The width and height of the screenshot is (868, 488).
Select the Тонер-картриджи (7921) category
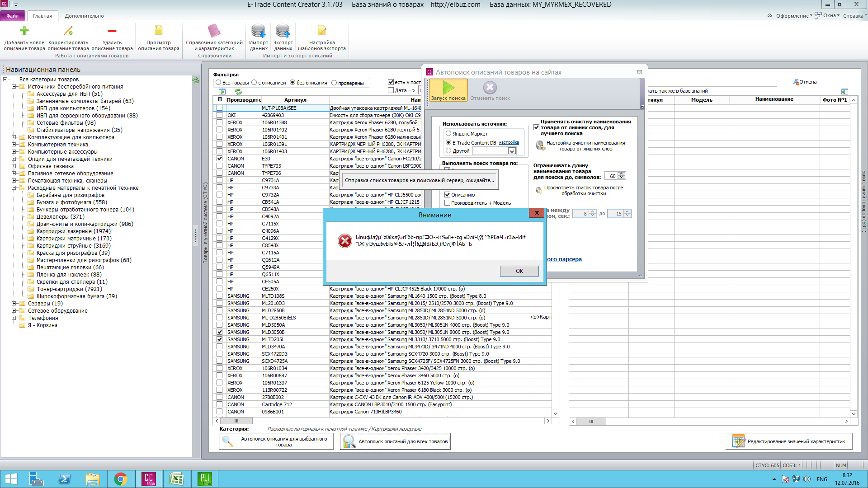69,289
